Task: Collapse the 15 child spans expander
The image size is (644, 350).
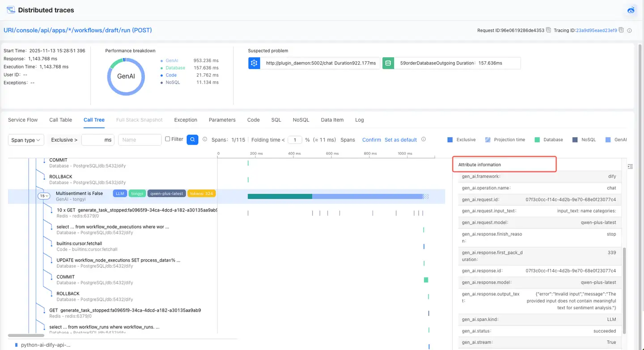Action: (x=44, y=196)
